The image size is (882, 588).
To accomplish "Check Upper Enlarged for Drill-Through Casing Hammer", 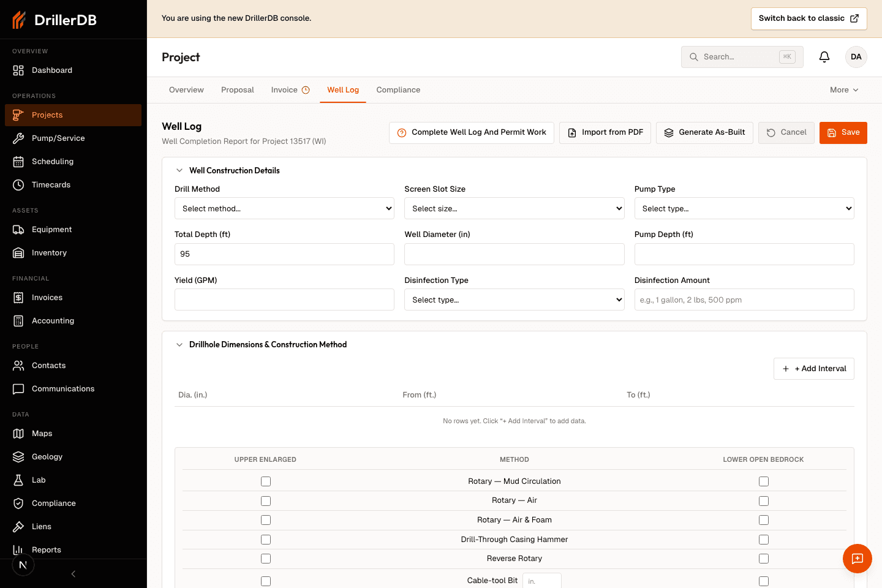I will [266, 540].
